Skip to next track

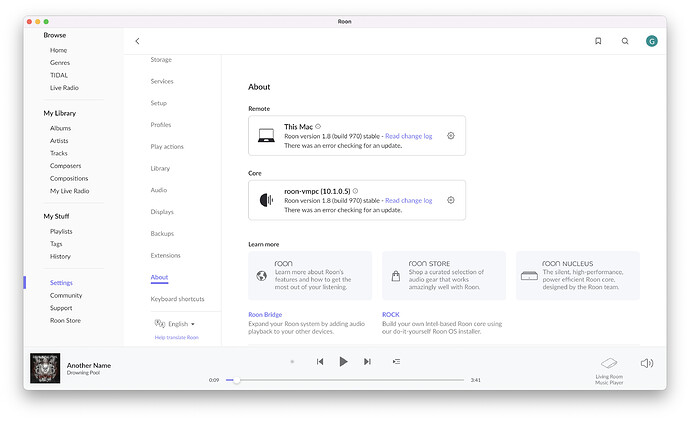pos(367,362)
